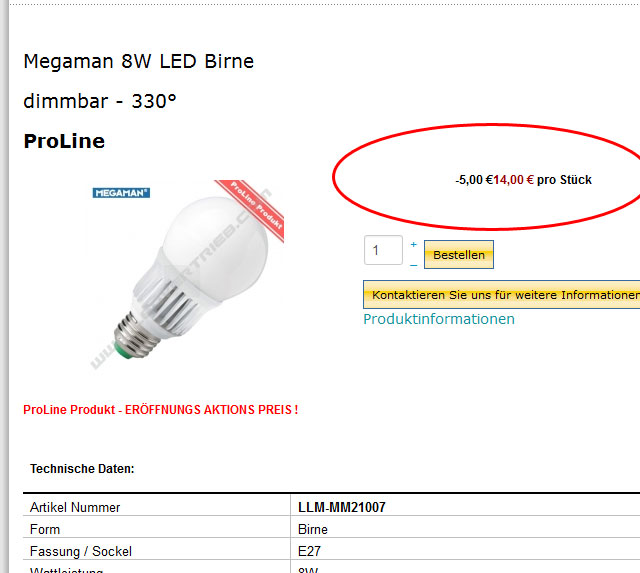Click the Artikel Nummer table row label

pos(75,507)
